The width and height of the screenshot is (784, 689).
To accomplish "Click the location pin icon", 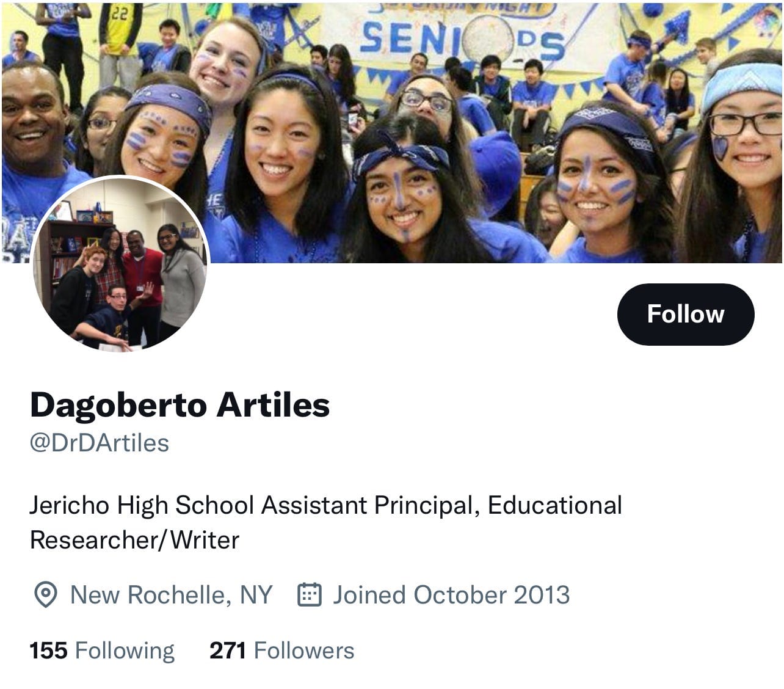I will (x=45, y=595).
